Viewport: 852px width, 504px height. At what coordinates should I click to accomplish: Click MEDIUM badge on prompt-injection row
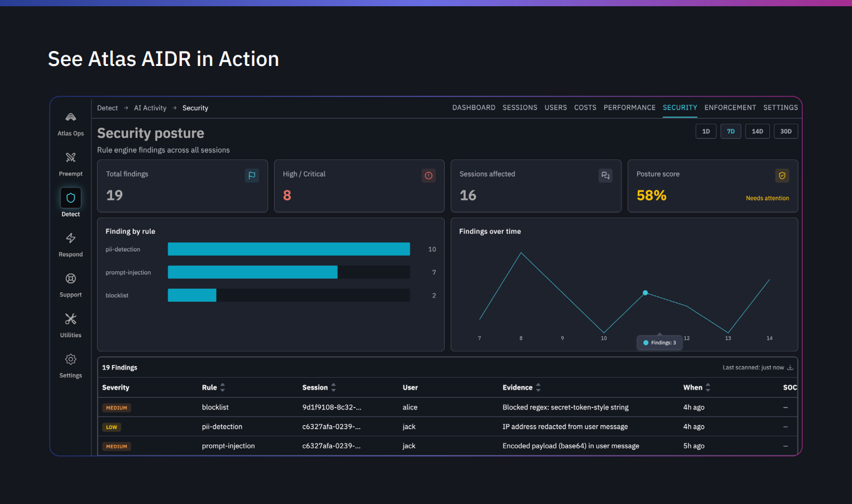pos(116,447)
